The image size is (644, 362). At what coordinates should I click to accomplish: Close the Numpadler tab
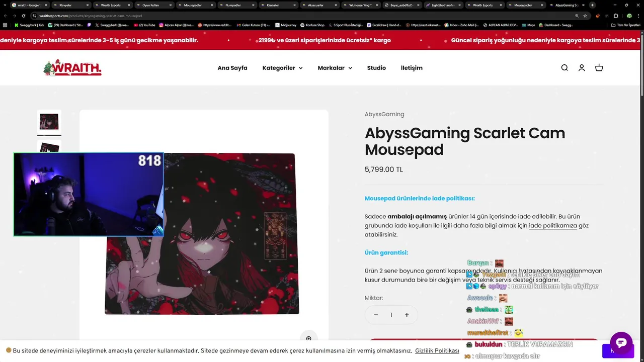[x=253, y=5]
